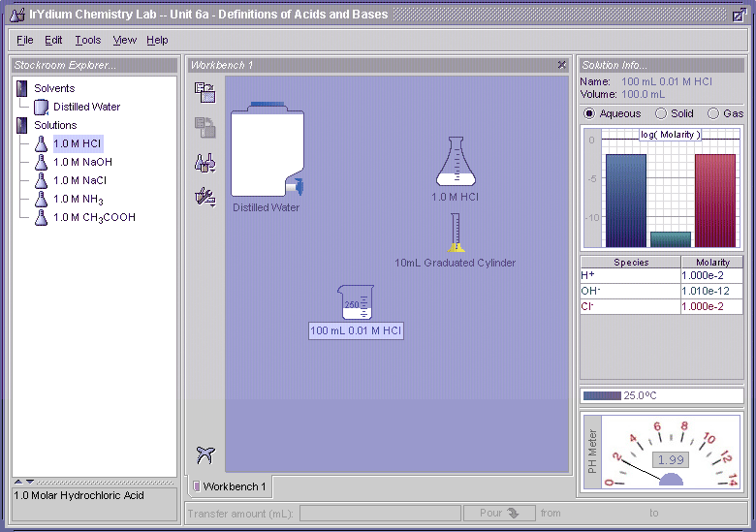Open the Tools menu

[x=87, y=40]
